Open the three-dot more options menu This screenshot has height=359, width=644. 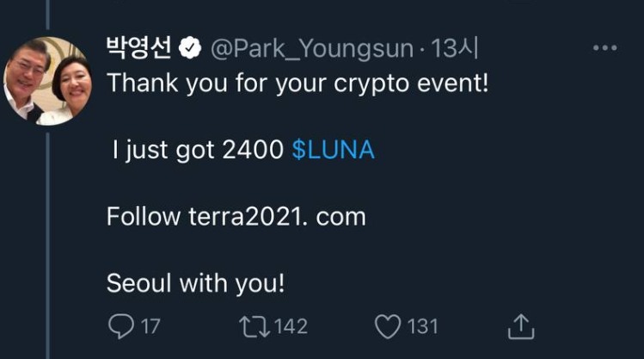point(604,48)
